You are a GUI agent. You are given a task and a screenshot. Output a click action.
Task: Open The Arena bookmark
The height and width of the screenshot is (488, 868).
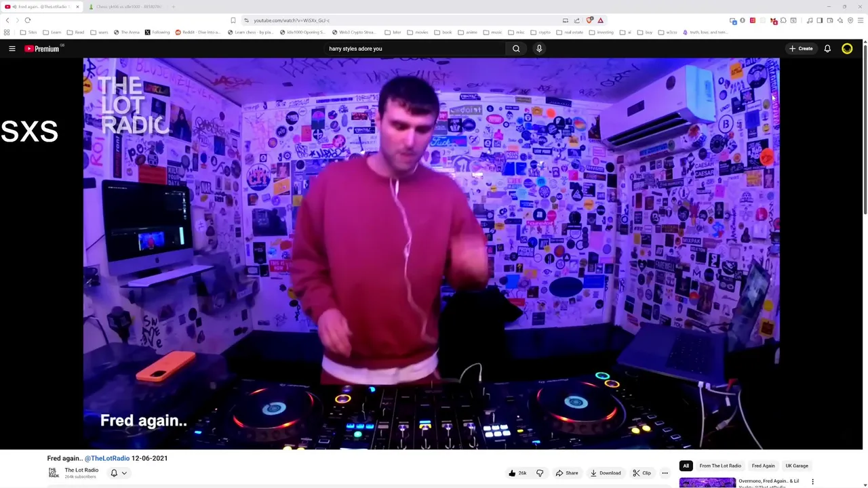(x=127, y=33)
